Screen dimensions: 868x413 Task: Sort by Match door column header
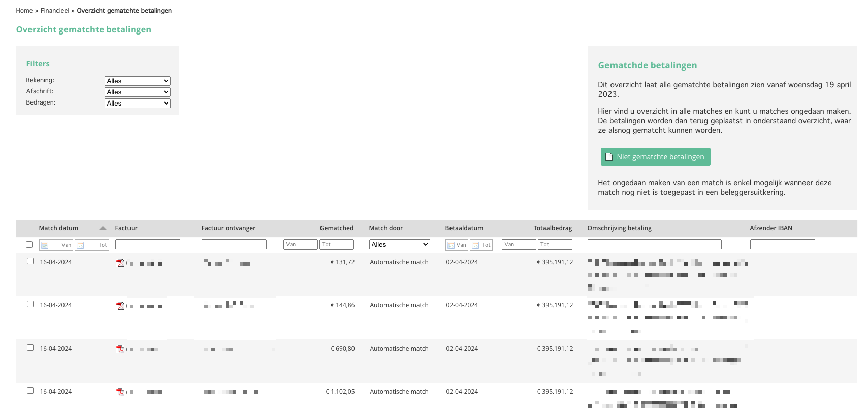point(386,228)
